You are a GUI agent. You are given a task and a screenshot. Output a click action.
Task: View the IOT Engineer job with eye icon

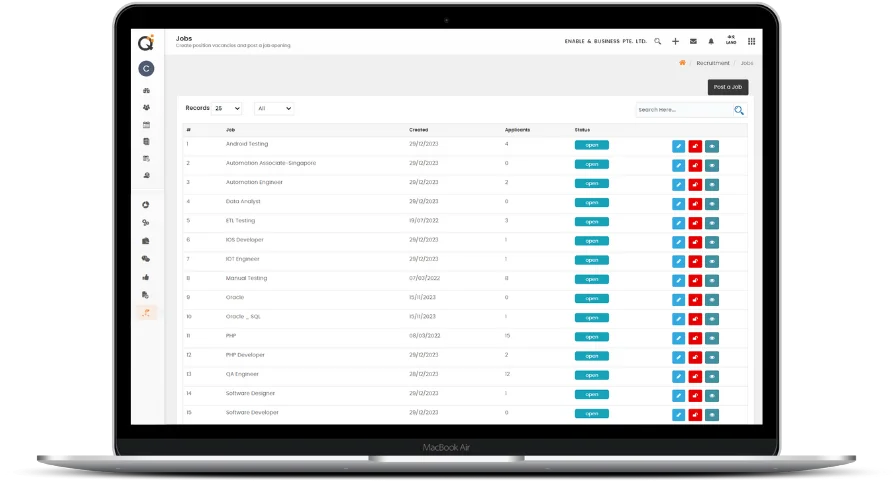[712, 262]
